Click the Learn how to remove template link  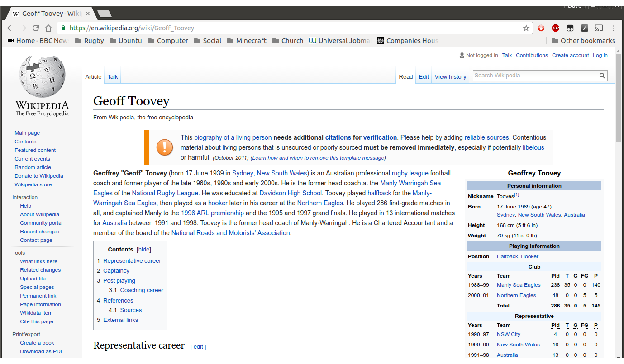[x=318, y=158]
